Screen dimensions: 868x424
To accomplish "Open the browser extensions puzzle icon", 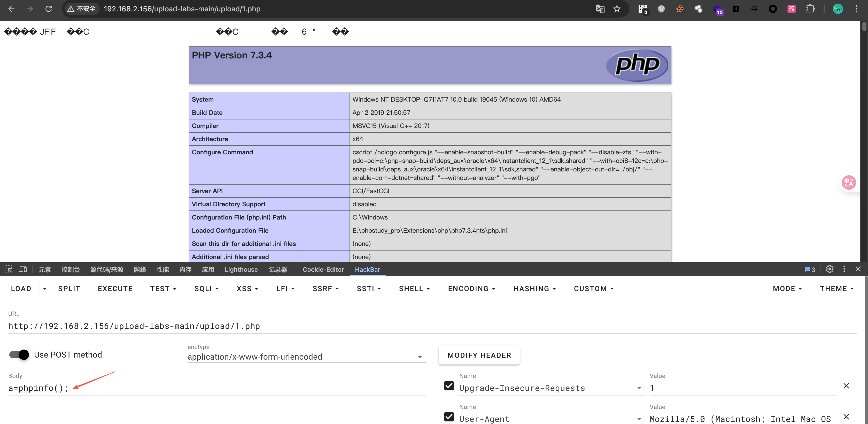I will pyautogui.click(x=810, y=9).
